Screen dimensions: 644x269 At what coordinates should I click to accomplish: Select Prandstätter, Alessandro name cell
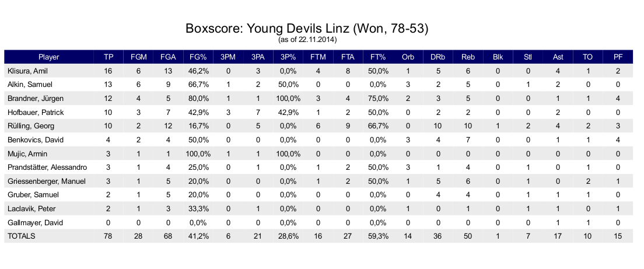tap(47, 167)
